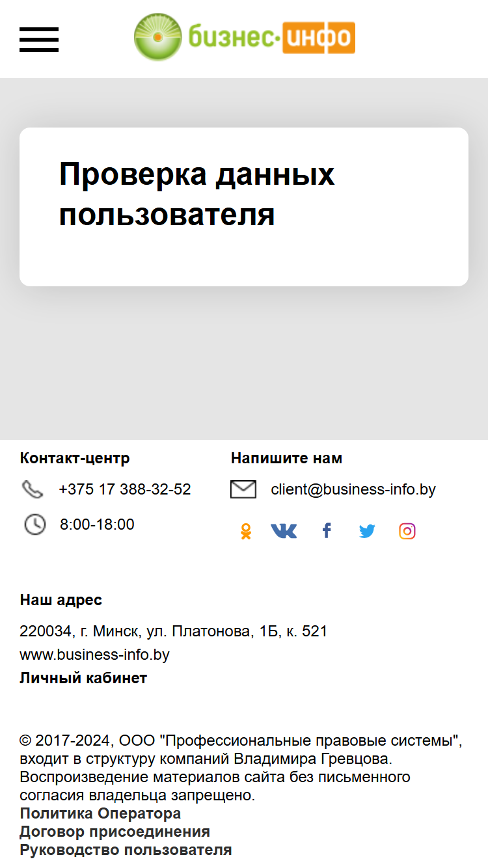Click the phone handset icon

click(32, 489)
